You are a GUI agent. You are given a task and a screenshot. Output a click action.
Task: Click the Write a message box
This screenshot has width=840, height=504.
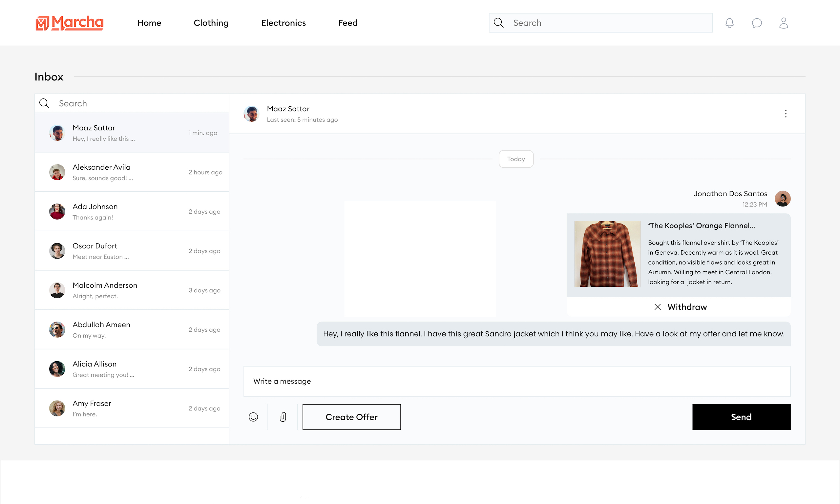(517, 381)
